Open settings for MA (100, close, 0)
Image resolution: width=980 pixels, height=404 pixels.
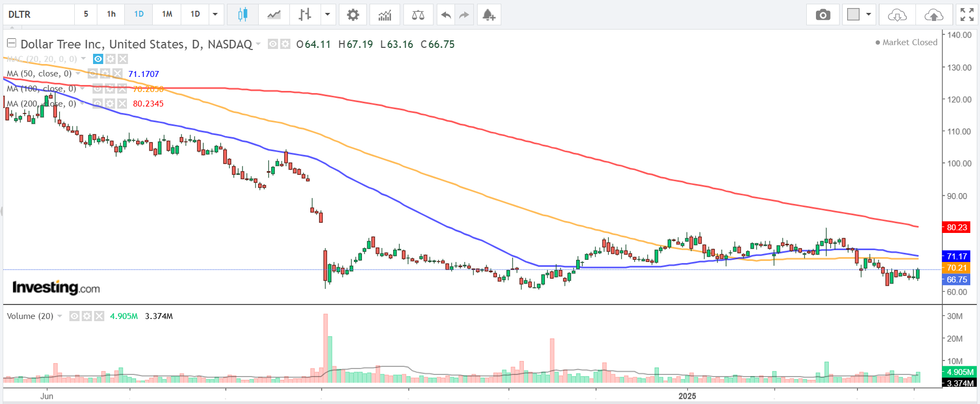click(x=110, y=89)
